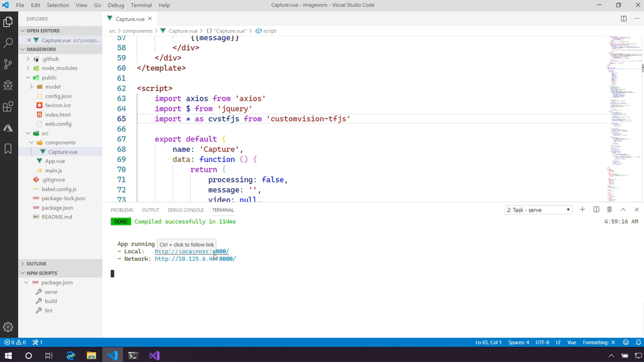Open the Source Control view
This screenshot has height=362, width=644.
[x=8, y=64]
